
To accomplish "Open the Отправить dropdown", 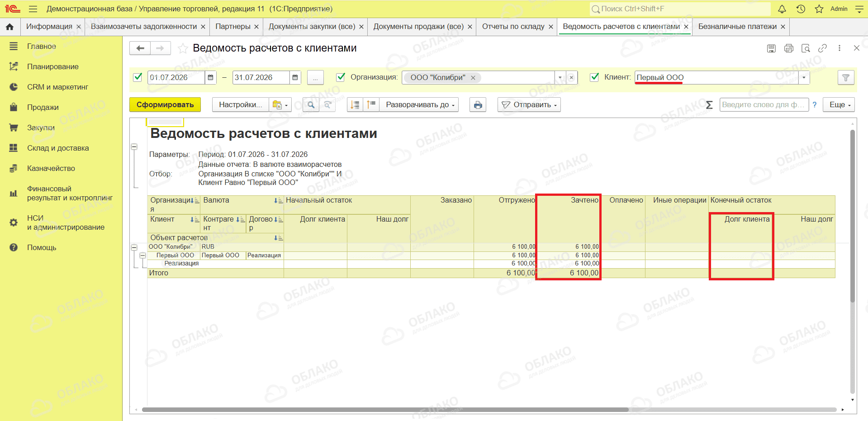I will click(529, 105).
